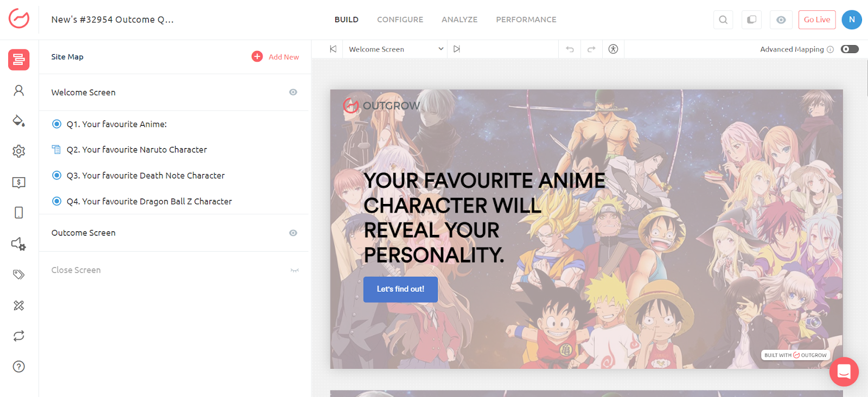Open the gear settings icon in sidebar
Image resolution: width=868 pixels, height=397 pixels.
[x=19, y=151]
